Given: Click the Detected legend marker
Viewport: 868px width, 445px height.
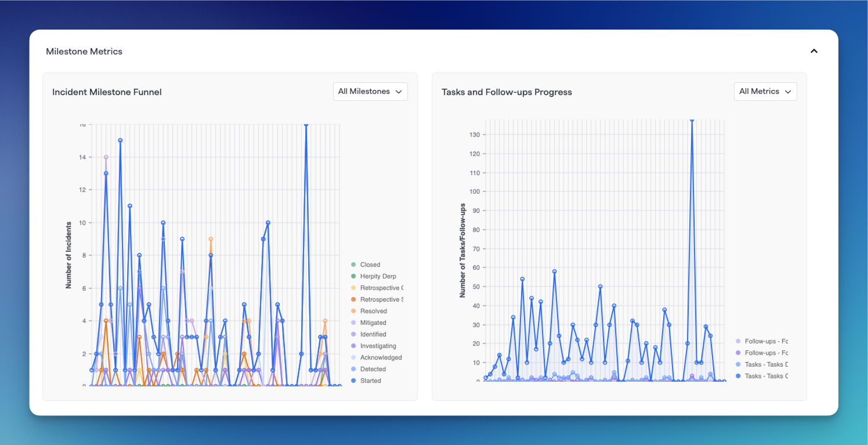Looking at the screenshot, I should (353, 369).
